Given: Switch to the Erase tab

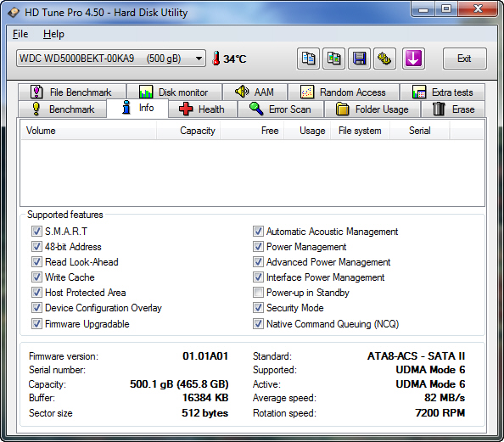Looking at the screenshot, I should [453, 109].
